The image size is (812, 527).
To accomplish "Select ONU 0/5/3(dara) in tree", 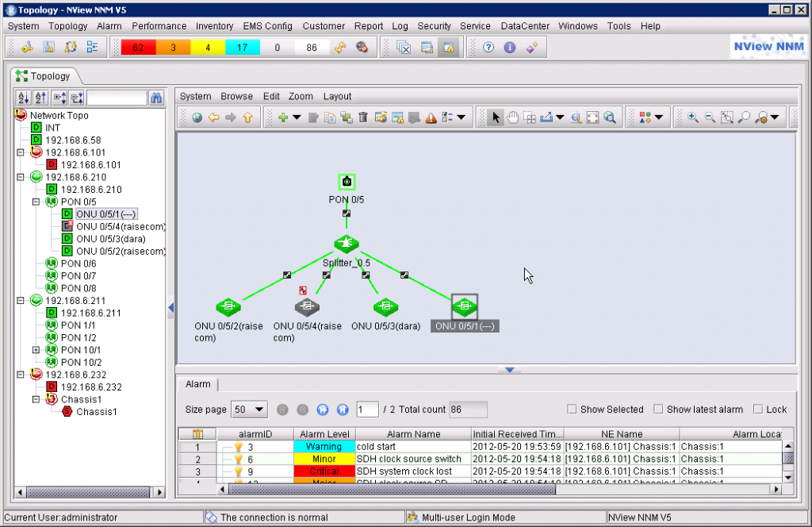I will point(111,239).
